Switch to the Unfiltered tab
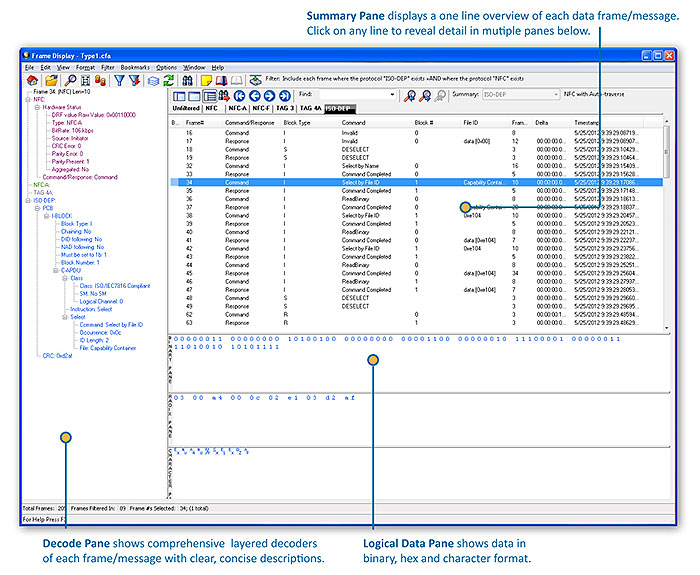Image resolution: width=700 pixels, height=575 pixels. point(186,107)
